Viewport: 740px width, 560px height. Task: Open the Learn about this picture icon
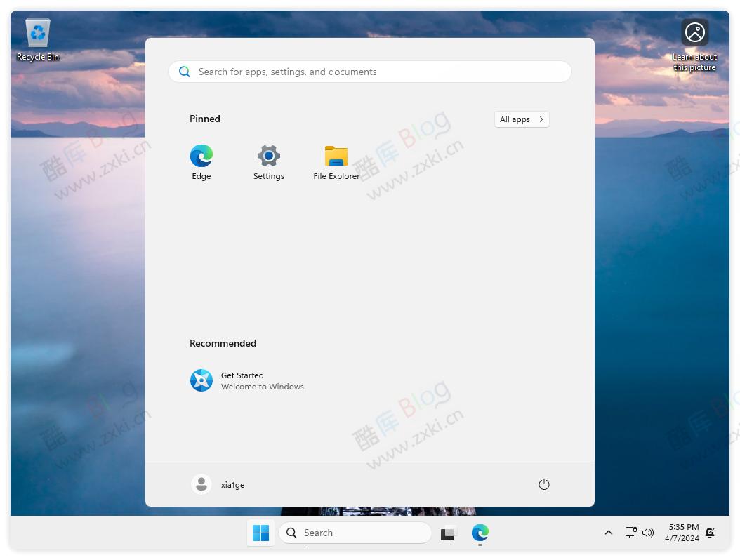(x=694, y=32)
